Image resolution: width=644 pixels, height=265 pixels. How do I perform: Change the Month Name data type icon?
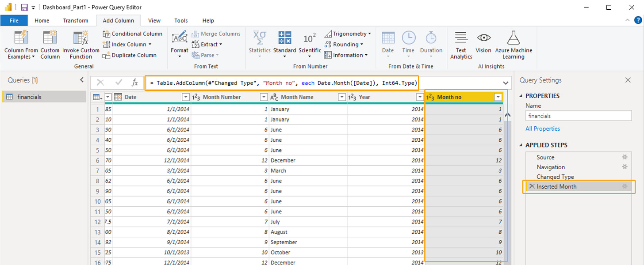(274, 97)
